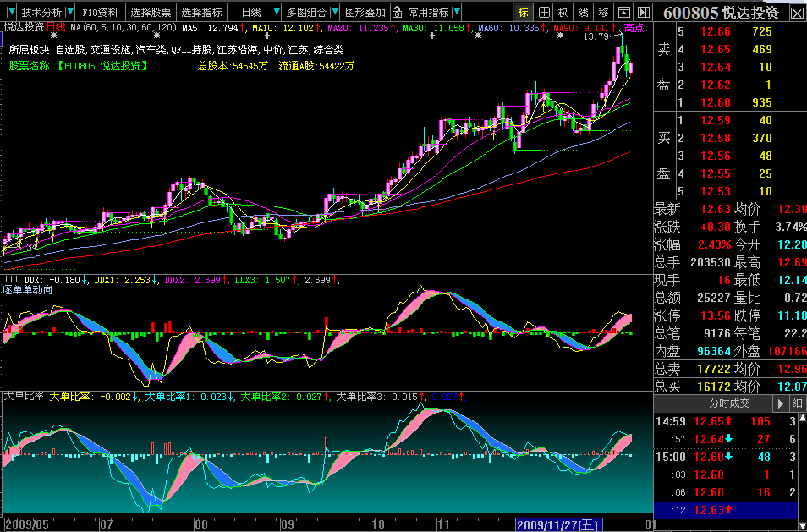
Task: Close the 600805 quote panel
Action: (x=797, y=14)
